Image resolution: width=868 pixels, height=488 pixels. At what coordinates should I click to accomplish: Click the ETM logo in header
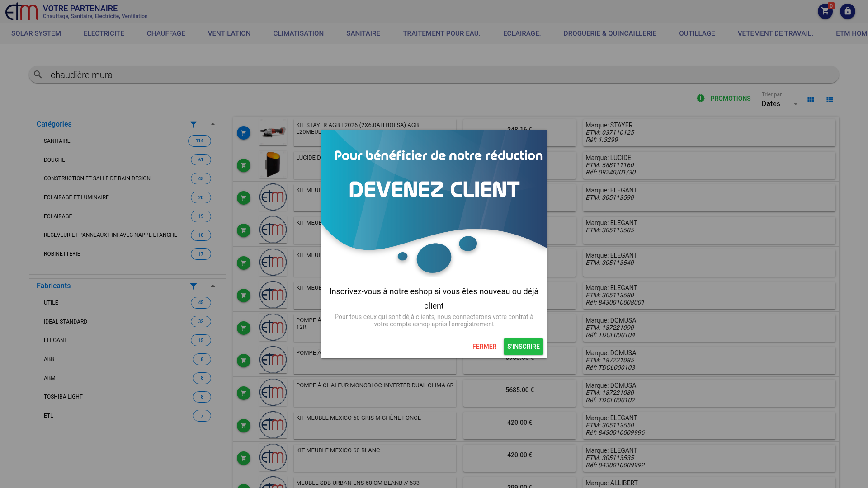[x=21, y=11]
